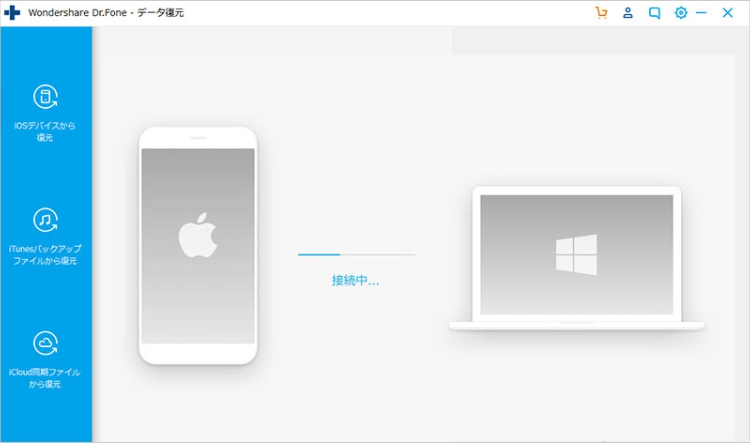750x443 pixels.
Task: Open the user account icon
Action: (x=628, y=12)
